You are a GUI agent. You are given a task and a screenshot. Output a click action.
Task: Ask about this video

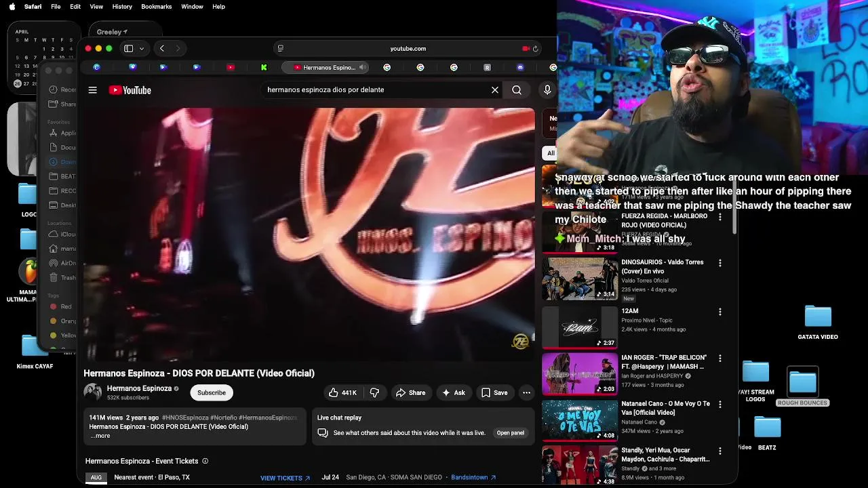tap(454, 392)
